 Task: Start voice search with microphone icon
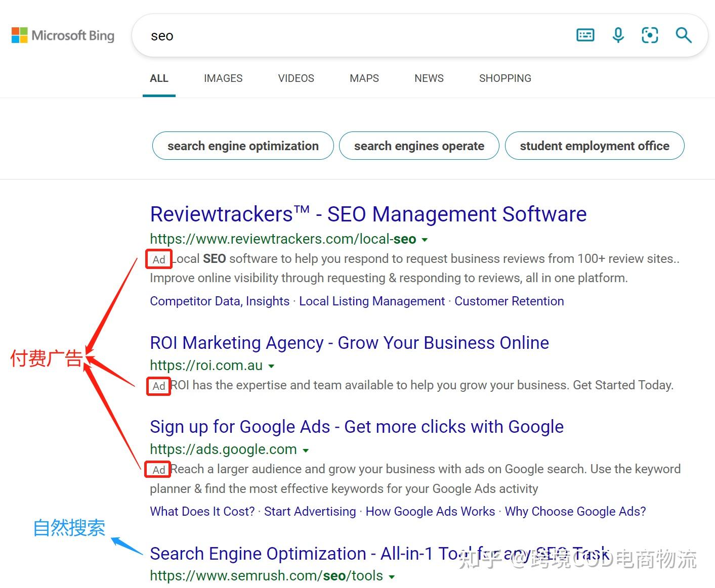pos(618,35)
